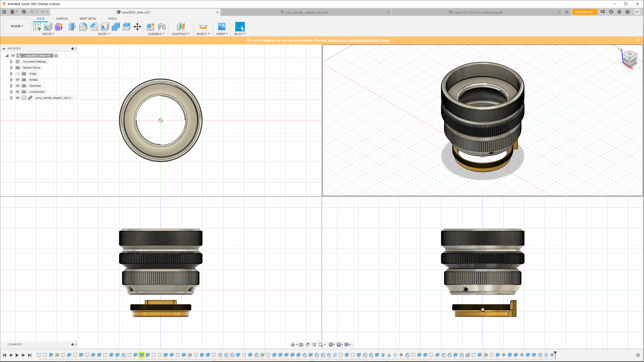Click the Insert image icon
The height and width of the screenshot is (362, 644).
pos(222,27)
